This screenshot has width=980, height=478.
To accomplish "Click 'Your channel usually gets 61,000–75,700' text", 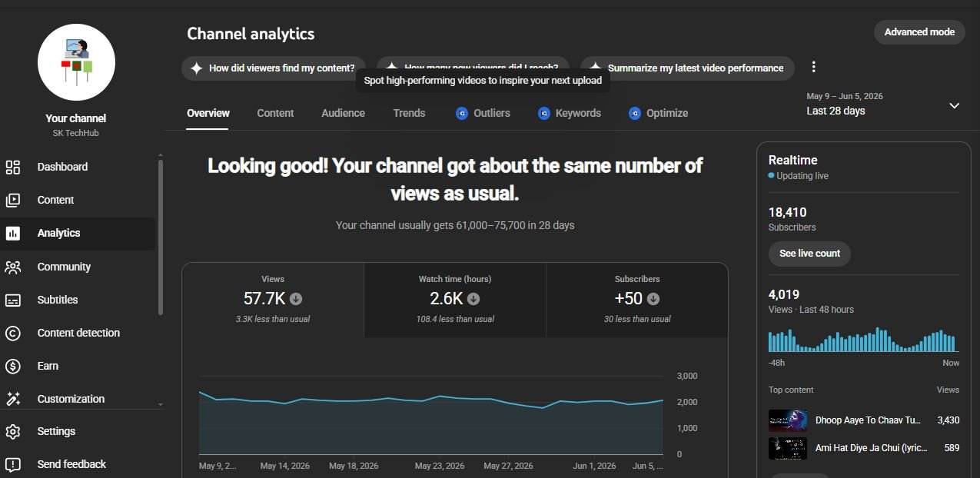I will click(x=455, y=225).
